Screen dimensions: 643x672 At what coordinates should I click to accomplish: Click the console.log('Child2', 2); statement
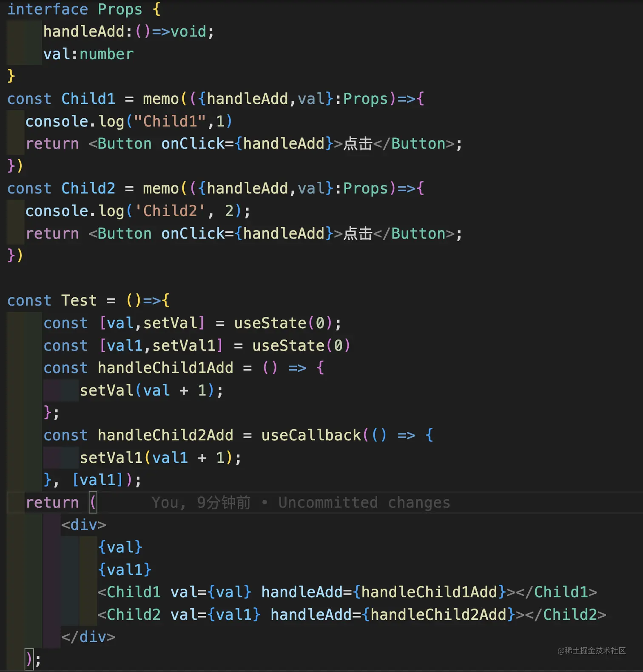[x=138, y=211]
